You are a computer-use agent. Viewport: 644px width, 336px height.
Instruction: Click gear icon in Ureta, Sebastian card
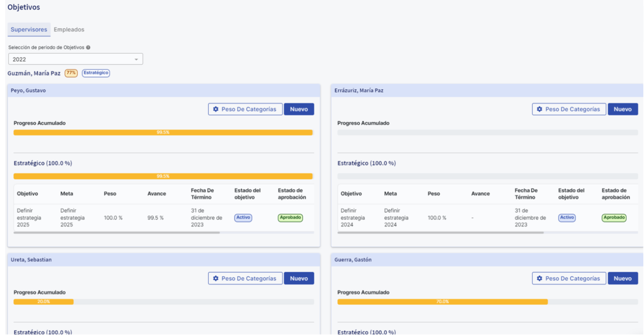[x=216, y=279]
